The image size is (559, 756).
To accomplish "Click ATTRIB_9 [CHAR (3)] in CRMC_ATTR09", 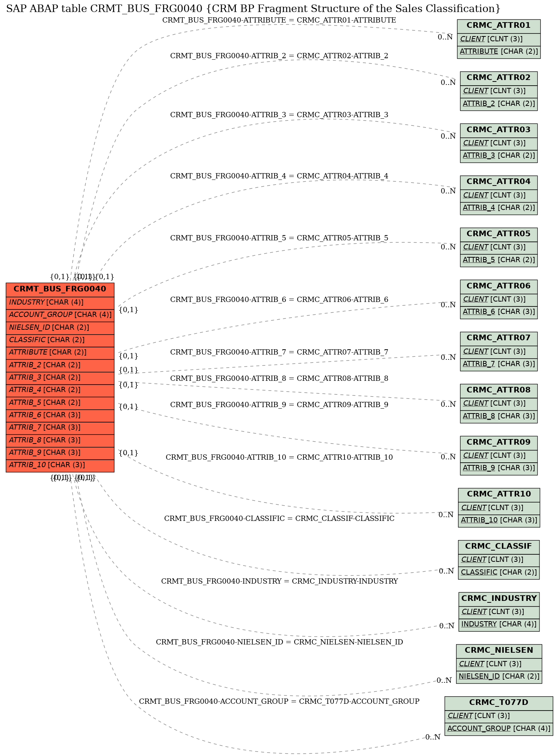I will pos(499,468).
